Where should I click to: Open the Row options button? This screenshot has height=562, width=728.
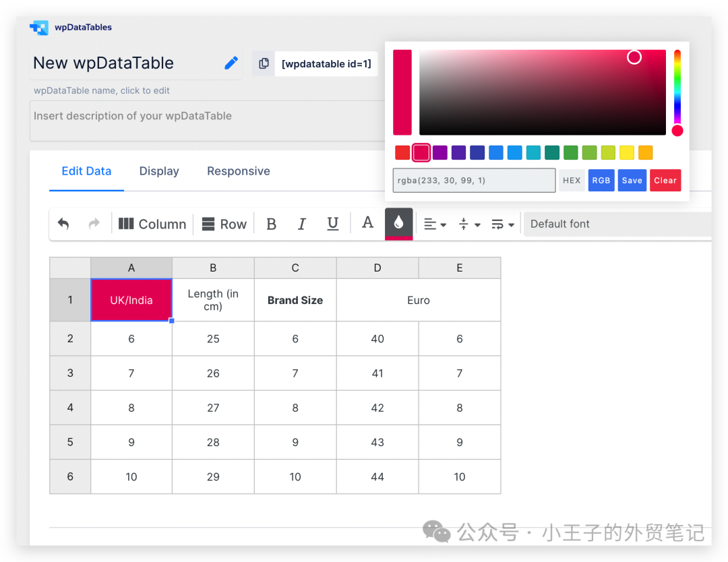(224, 224)
